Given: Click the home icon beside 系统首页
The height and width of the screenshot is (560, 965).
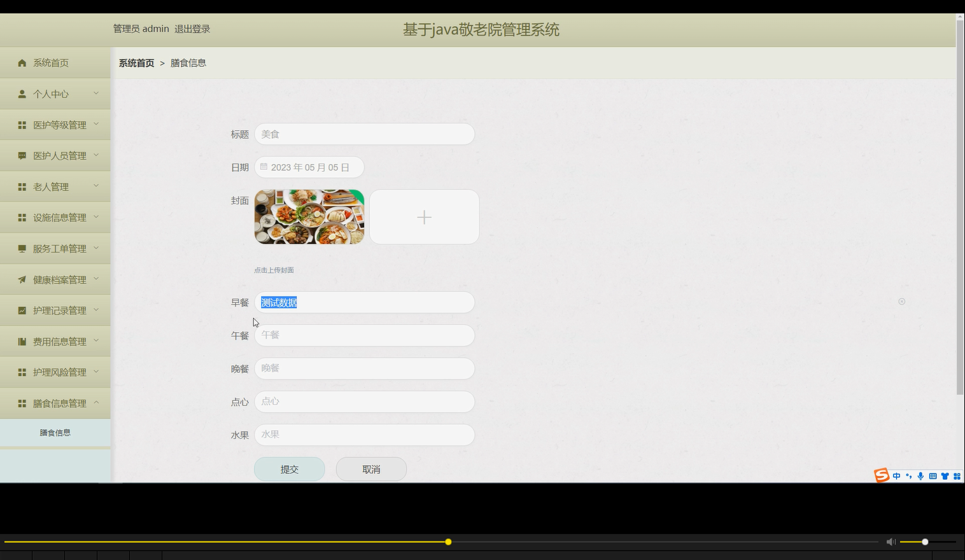Looking at the screenshot, I should tap(22, 62).
